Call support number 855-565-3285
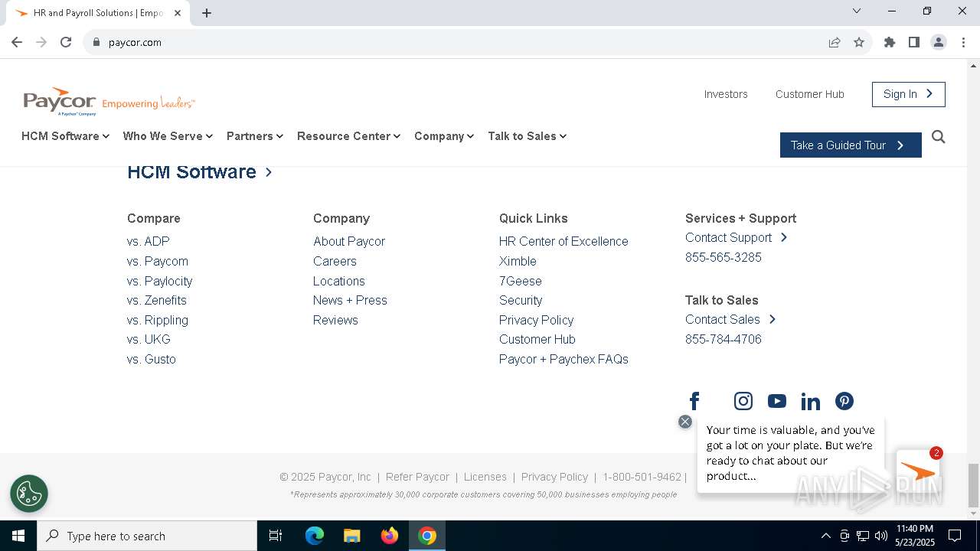The height and width of the screenshot is (551, 980). (724, 257)
